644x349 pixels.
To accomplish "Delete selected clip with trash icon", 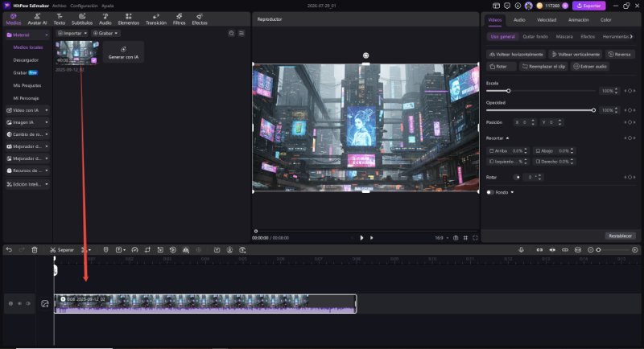I will pos(35,250).
